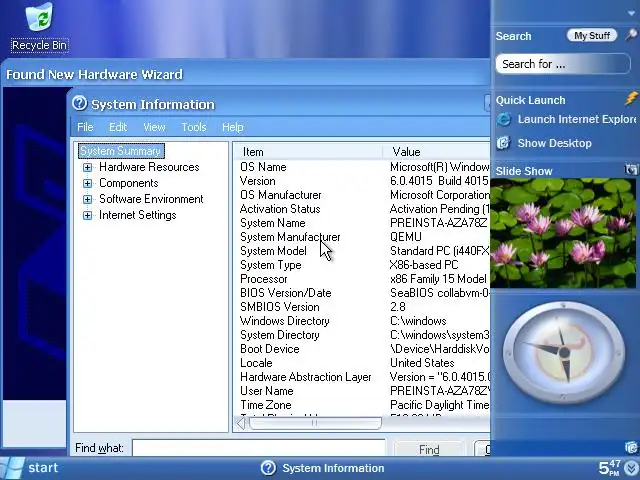Click the icon at the sidebar bottom corner
The image size is (640, 480).
[x=631, y=447]
